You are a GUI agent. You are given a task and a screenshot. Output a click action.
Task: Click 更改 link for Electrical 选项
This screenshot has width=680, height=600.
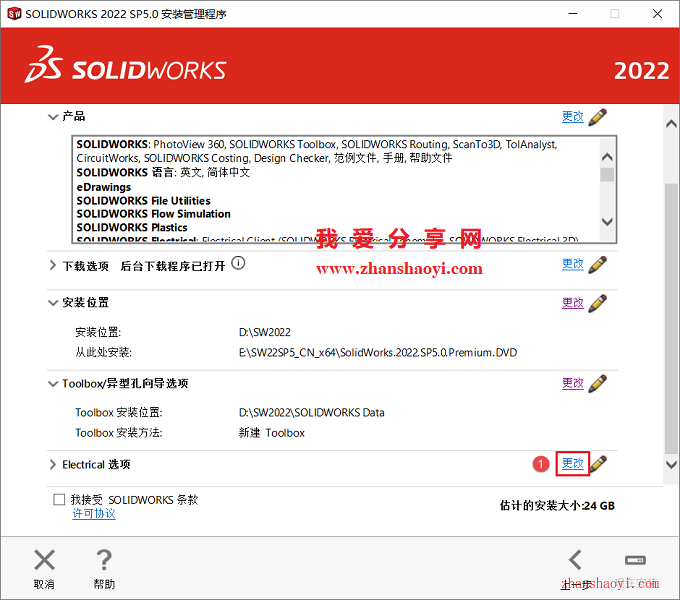click(572, 463)
